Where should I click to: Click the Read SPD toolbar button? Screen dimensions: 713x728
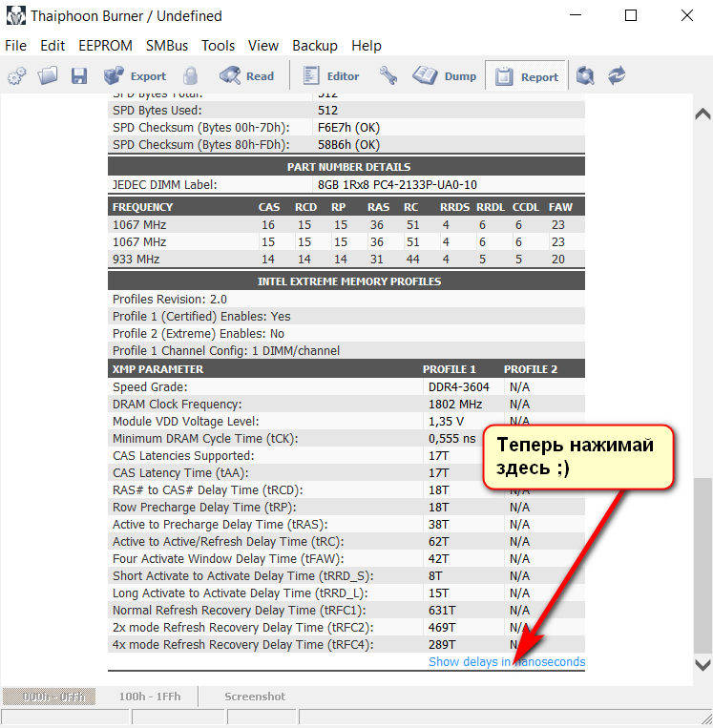click(x=246, y=75)
